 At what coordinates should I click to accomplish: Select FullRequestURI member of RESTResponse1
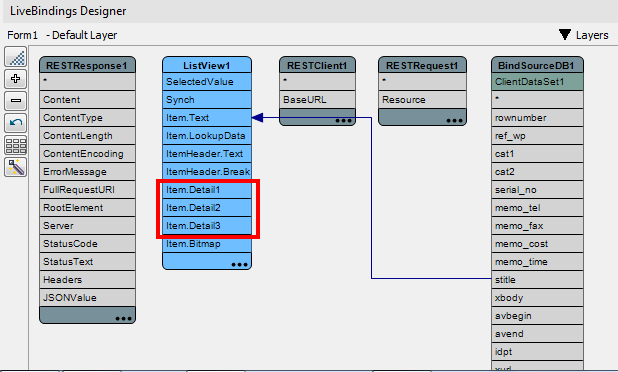point(87,190)
